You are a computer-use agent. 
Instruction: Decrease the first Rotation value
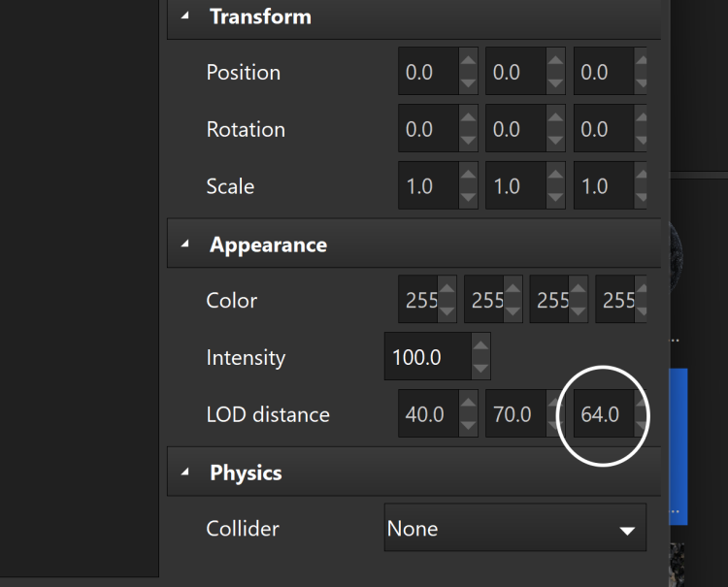coord(468,141)
